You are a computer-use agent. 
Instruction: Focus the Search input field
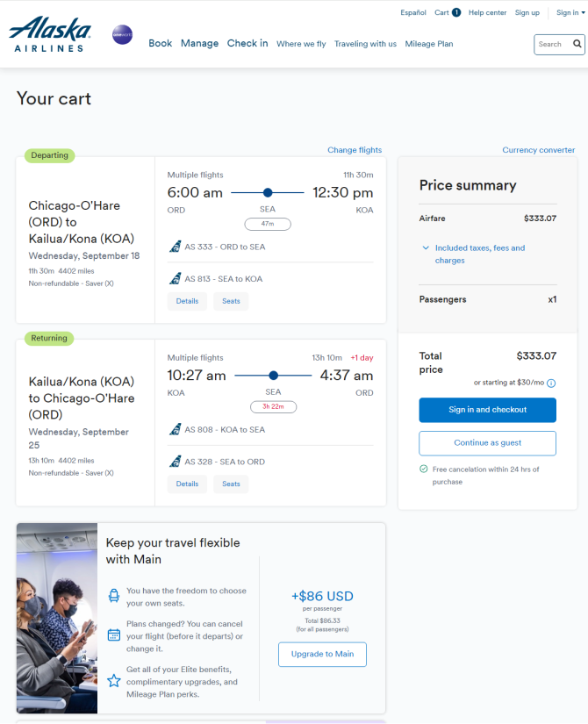(553, 45)
